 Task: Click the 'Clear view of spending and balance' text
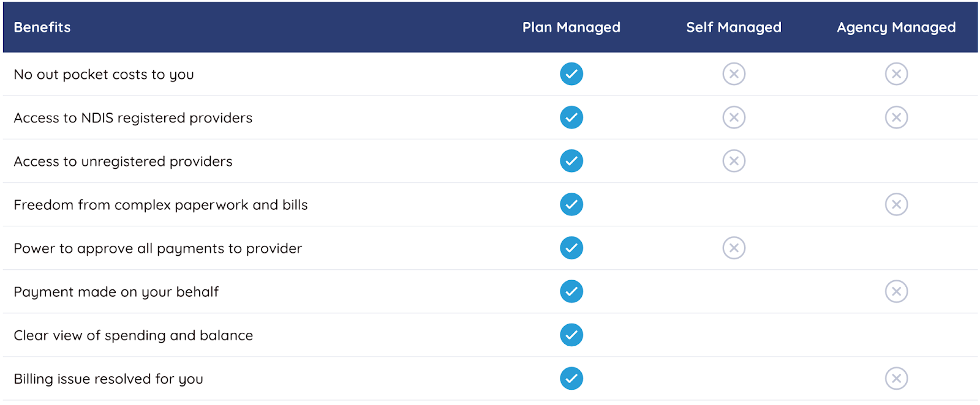(x=133, y=335)
